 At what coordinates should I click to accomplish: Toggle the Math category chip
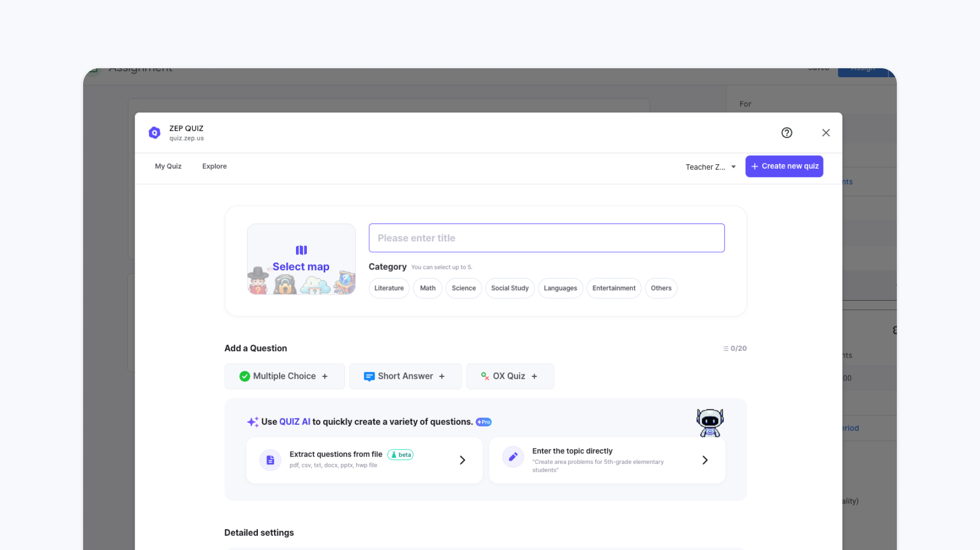click(428, 288)
